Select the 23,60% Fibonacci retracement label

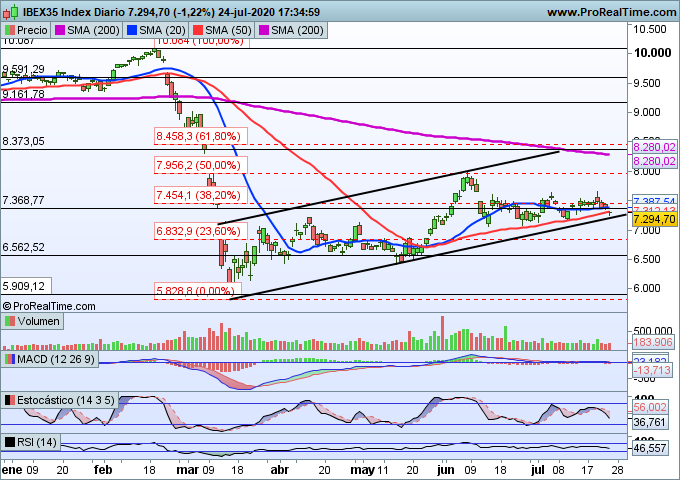pyautogui.click(x=197, y=231)
